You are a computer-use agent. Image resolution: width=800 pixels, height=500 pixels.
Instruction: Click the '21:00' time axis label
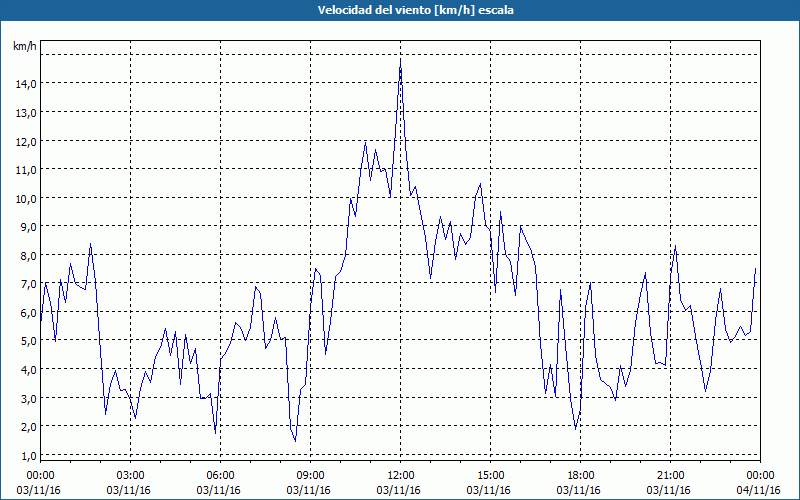[x=670, y=476]
